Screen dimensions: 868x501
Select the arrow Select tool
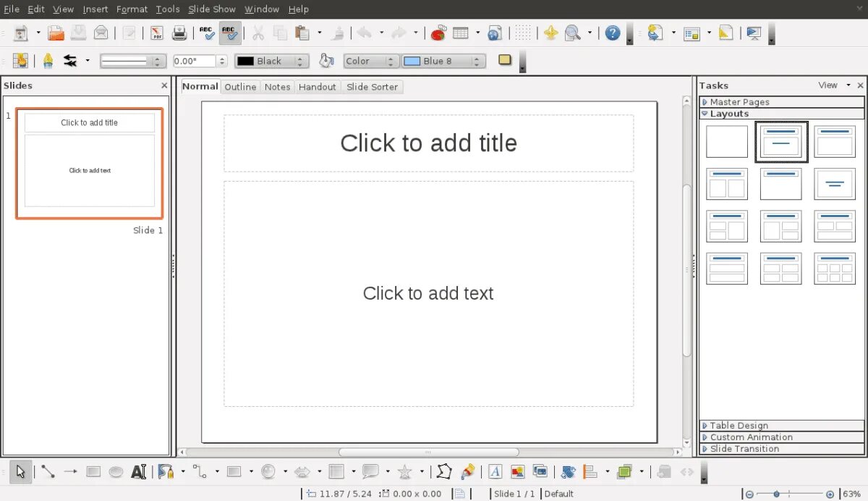click(x=20, y=472)
